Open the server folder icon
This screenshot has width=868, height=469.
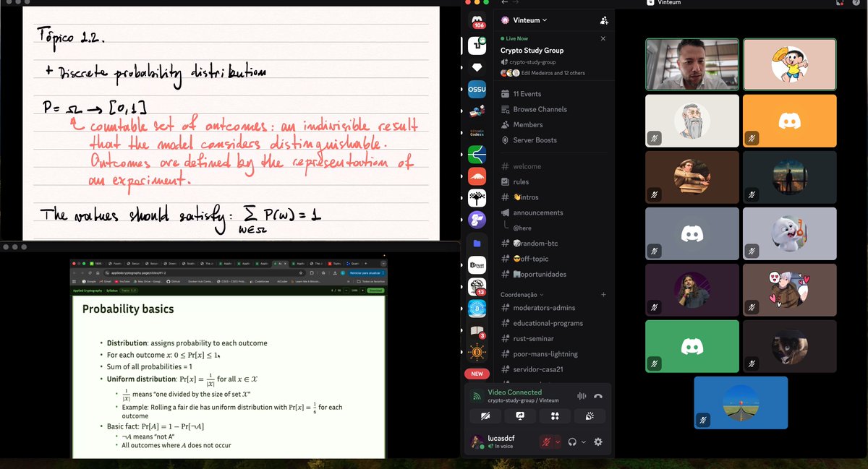coord(477,244)
